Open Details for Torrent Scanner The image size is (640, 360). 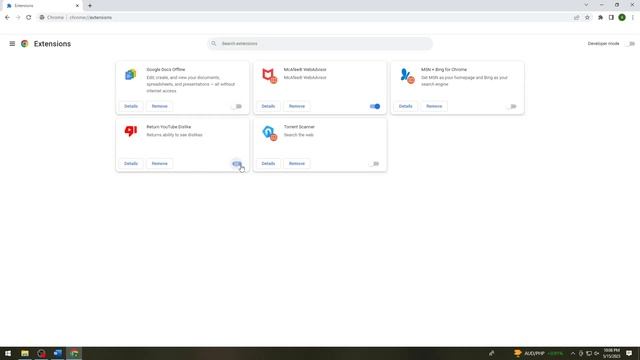[x=268, y=163]
